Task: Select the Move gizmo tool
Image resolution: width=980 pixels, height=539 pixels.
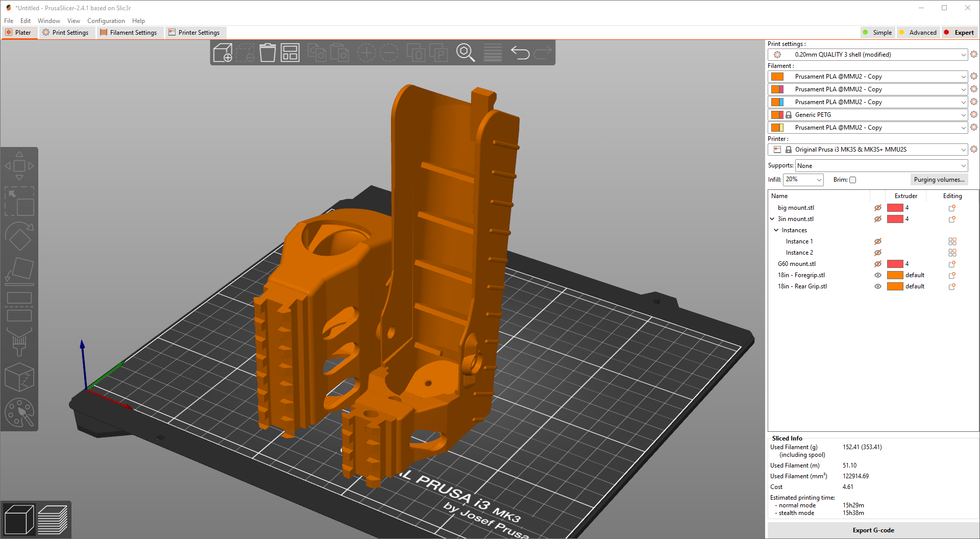Action: (19, 166)
